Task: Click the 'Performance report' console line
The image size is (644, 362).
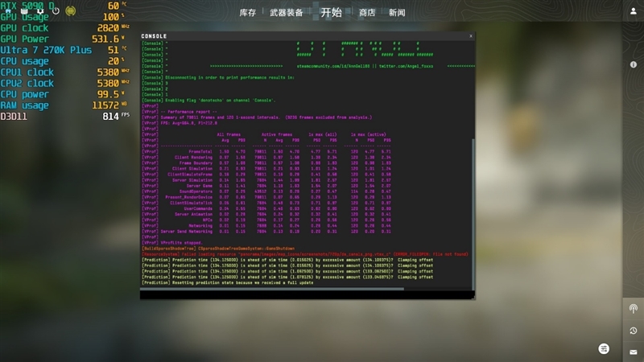Action: pyautogui.click(x=188, y=112)
